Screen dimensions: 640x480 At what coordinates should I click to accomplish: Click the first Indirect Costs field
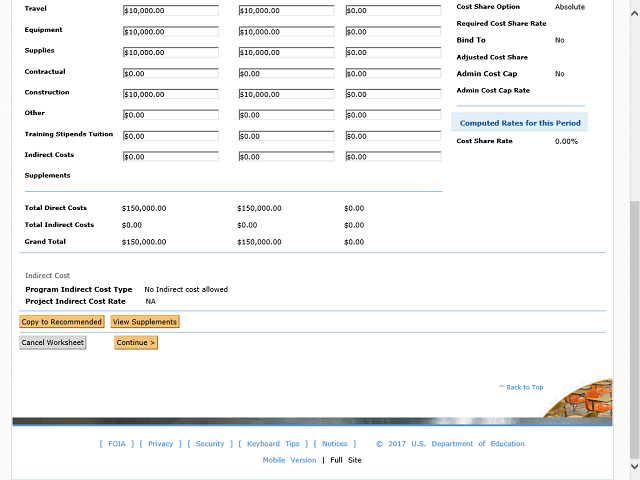tap(171, 157)
